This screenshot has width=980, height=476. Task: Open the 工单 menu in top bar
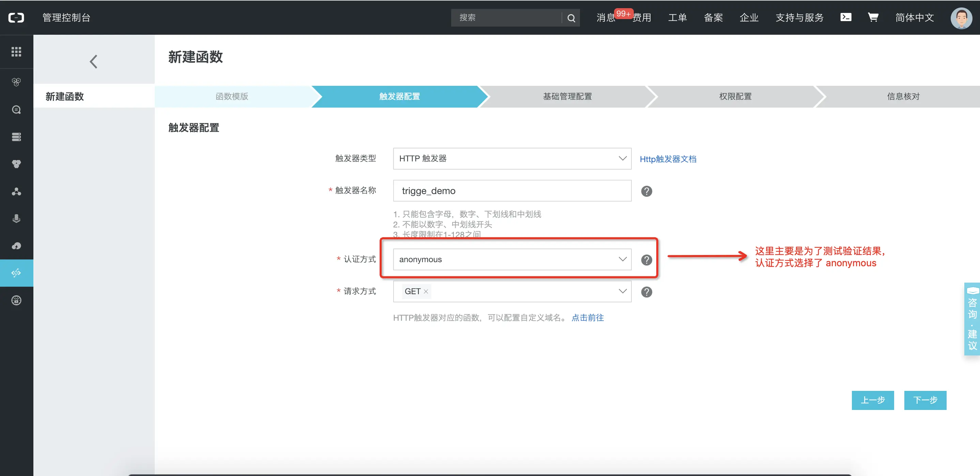click(x=677, y=18)
